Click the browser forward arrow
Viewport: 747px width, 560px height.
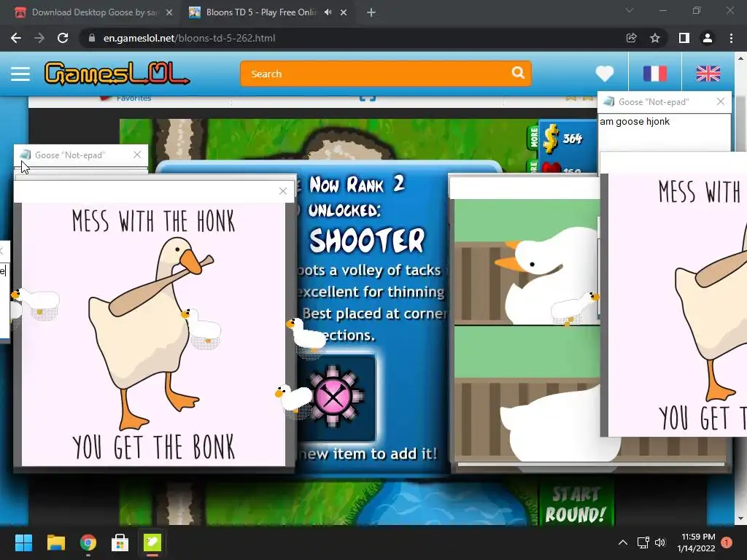(x=39, y=38)
